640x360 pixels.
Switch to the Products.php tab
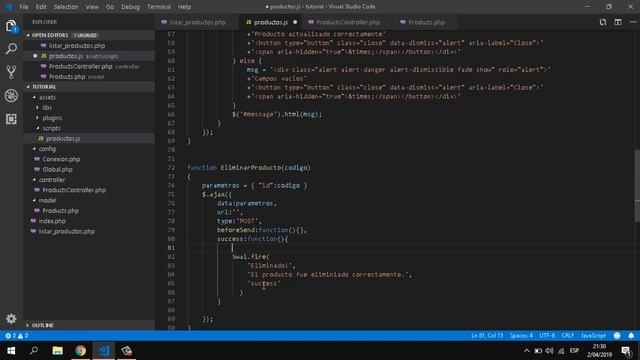tap(426, 22)
